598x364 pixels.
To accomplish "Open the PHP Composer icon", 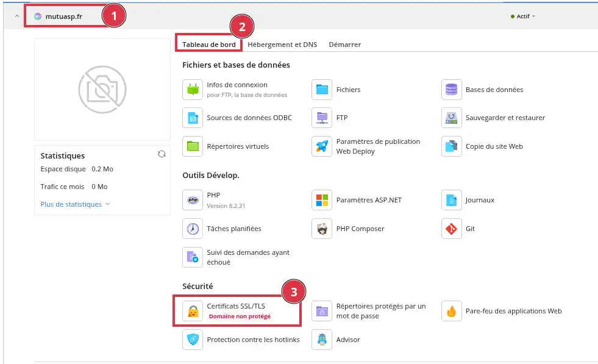I will [322, 229].
